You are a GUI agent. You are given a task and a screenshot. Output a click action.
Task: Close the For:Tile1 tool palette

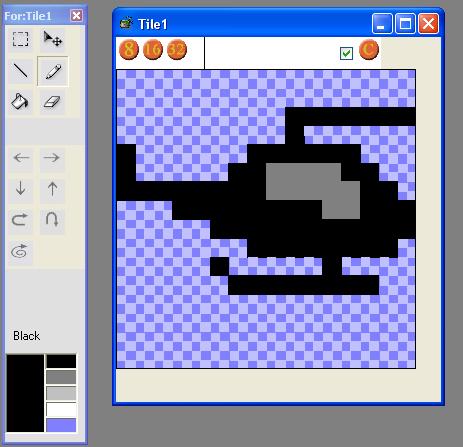coord(76,15)
